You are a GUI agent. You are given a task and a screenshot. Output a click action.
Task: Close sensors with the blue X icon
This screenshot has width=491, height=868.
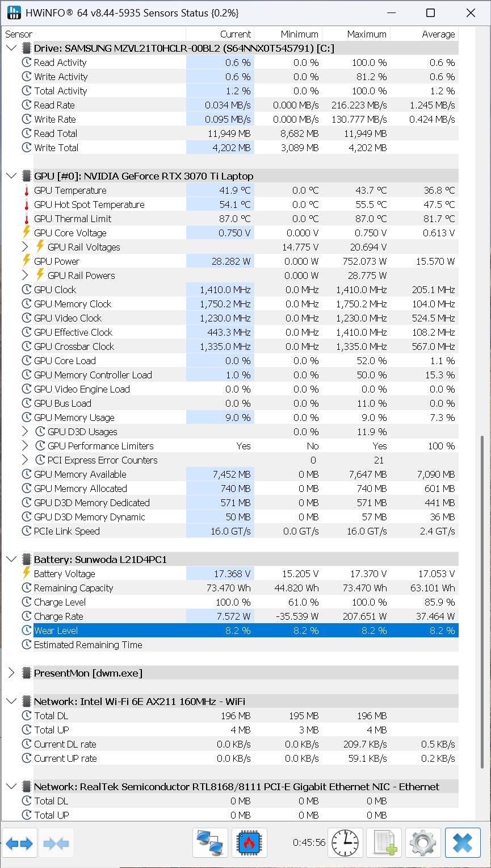(x=463, y=843)
